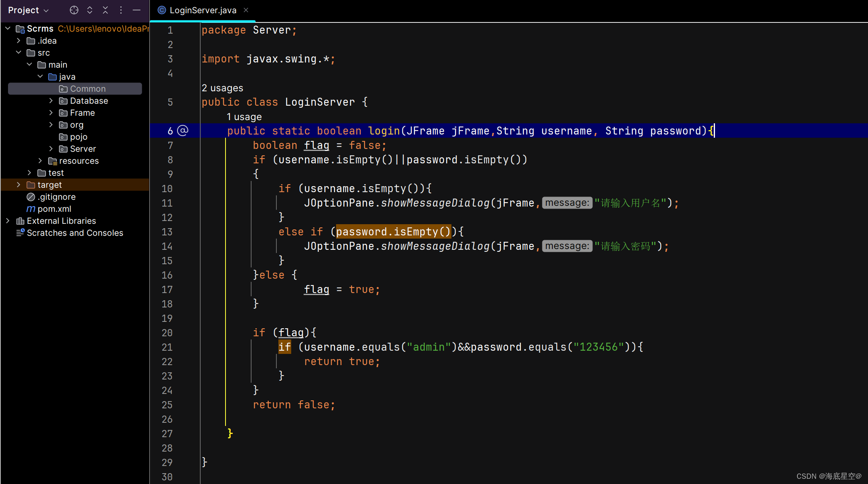The image size is (868, 484).
Task: Close the LoginServer.java tab
Action: [x=246, y=10]
